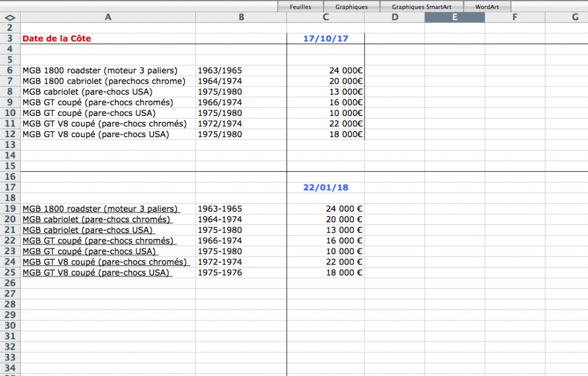Click the blue date '22/01/18' cell

[326, 188]
